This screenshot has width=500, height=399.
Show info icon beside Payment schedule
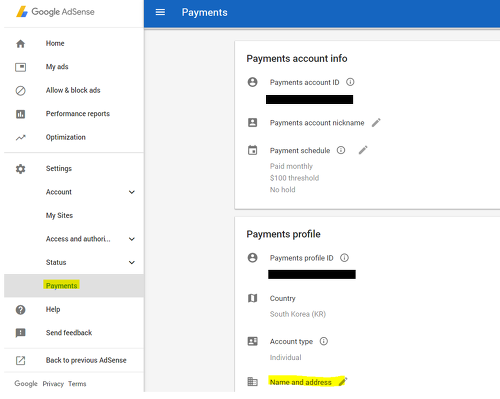pos(341,150)
